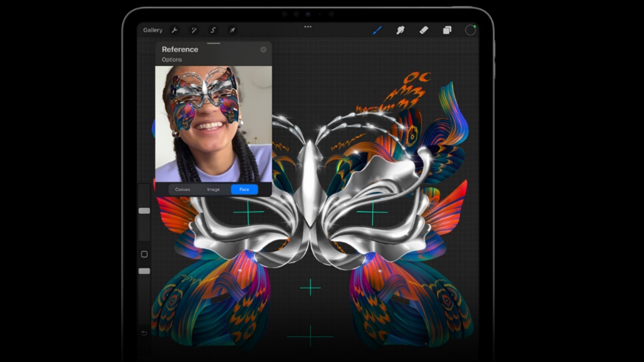644x362 pixels.
Task: Click the brush opacity slider handle
Action: (x=144, y=271)
